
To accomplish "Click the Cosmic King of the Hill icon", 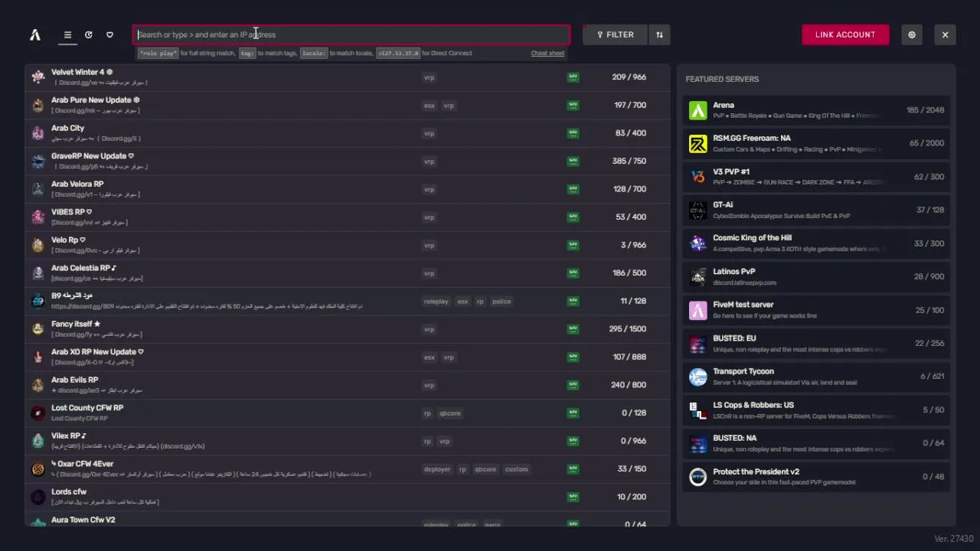I will [x=697, y=243].
